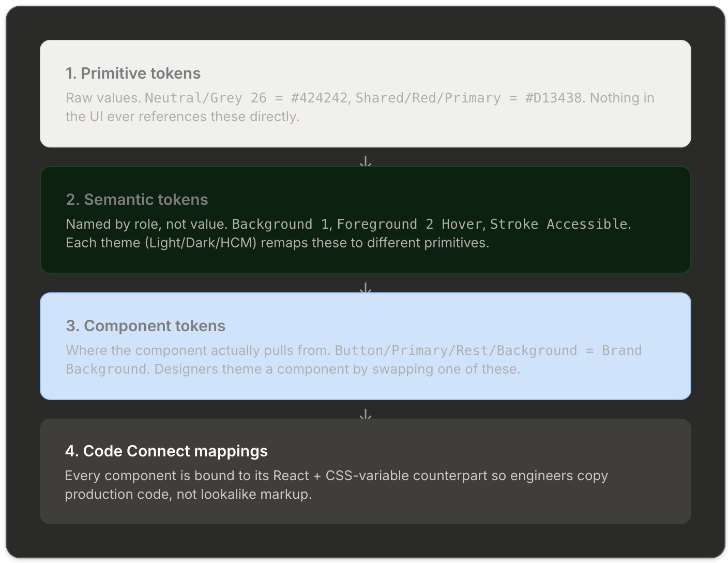Click "production code, not lookalike markup" line

coord(188,495)
